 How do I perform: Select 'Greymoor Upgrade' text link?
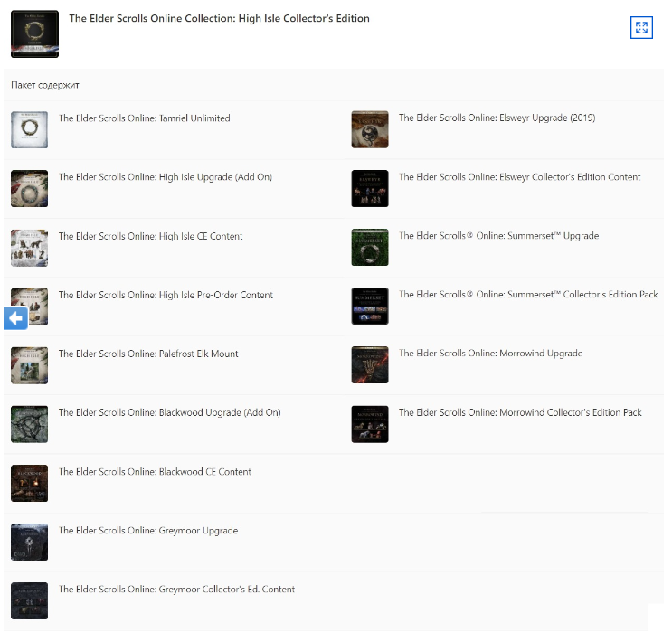(x=148, y=531)
